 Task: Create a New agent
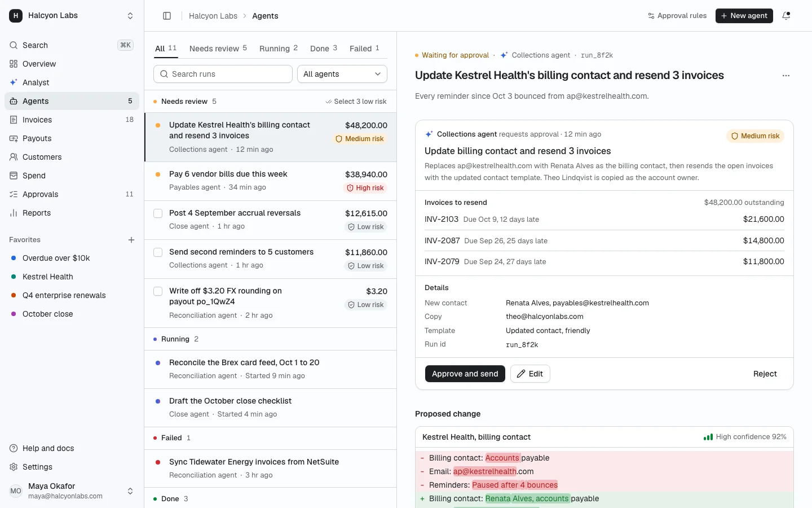pyautogui.click(x=744, y=16)
